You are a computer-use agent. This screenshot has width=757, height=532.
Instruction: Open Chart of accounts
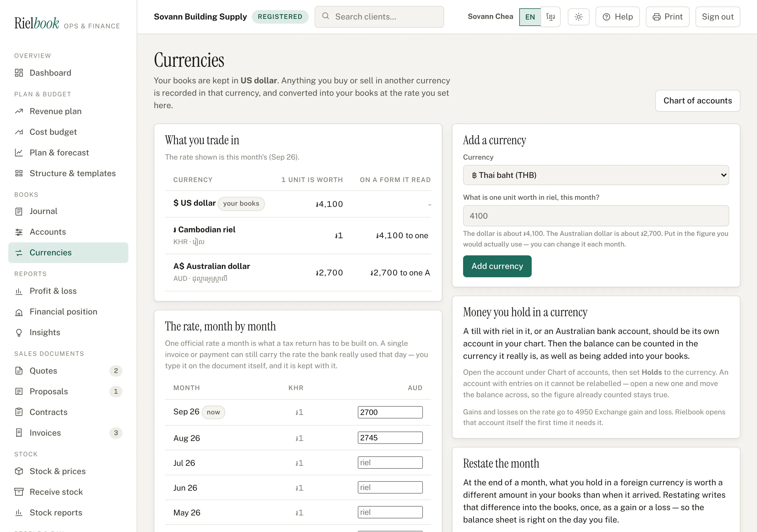pos(697,101)
